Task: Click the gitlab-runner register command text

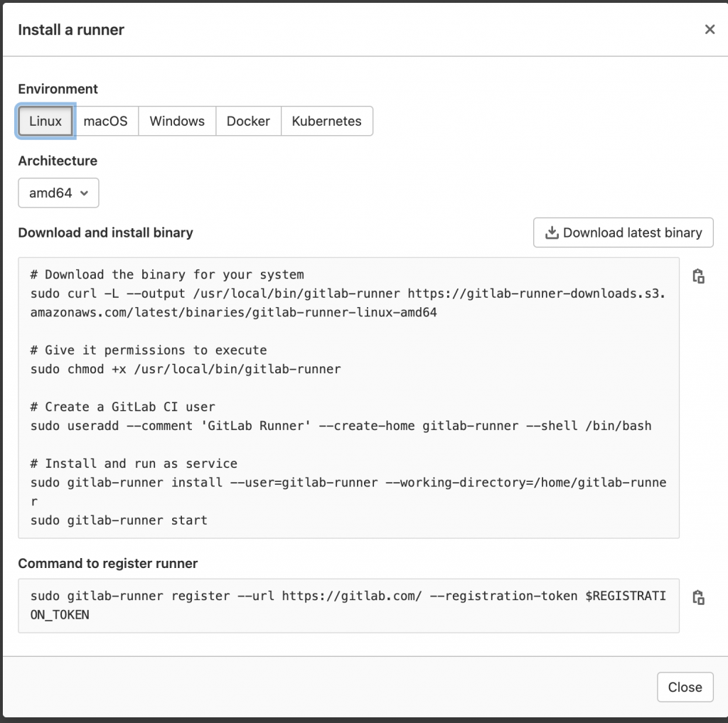Action: point(348,605)
